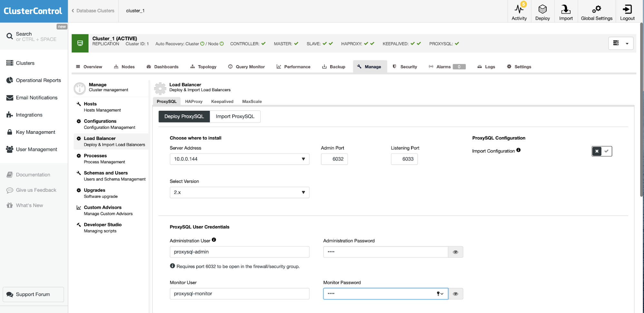Image resolution: width=644 pixels, height=313 pixels.
Task: Click the page vertical scrollbar
Action: click(641, 110)
